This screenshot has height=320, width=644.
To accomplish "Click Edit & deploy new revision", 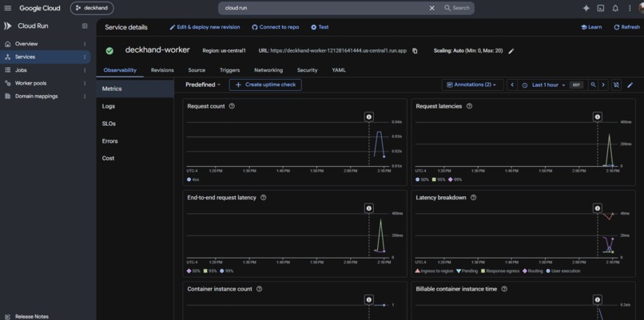I will (205, 27).
